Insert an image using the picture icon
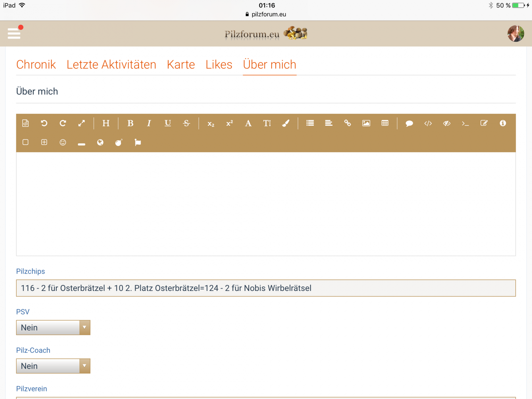Viewport: 532px width, 399px height. (366, 123)
